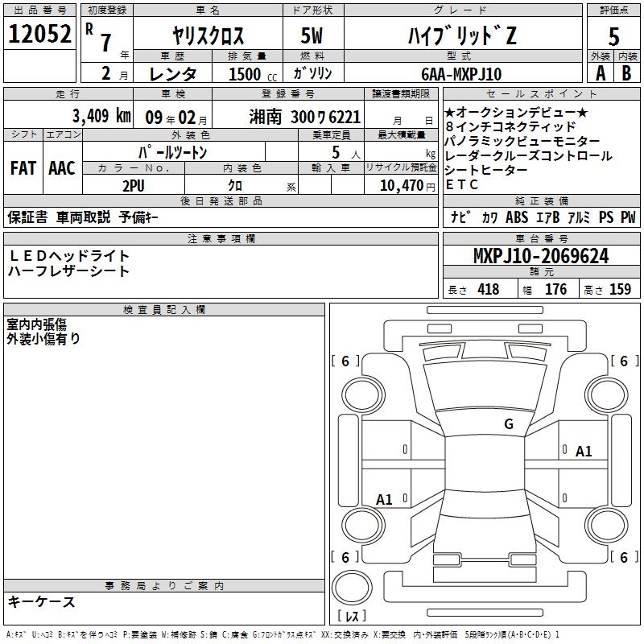Click the vehicle history value レンタ
The height and width of the screenshot is (644, 644).
(x=173, y=74)
